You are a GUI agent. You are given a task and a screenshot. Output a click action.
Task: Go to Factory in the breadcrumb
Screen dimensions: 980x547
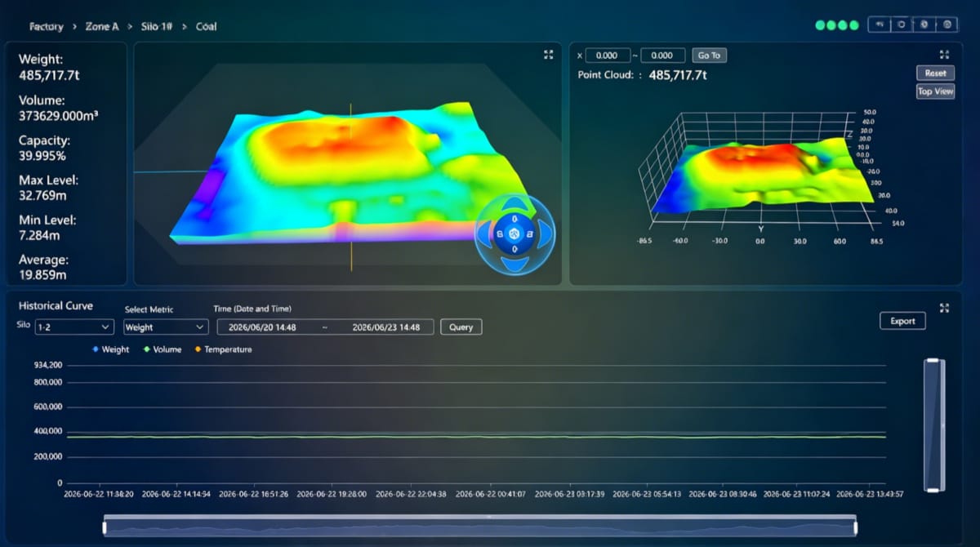click(46, 26)
